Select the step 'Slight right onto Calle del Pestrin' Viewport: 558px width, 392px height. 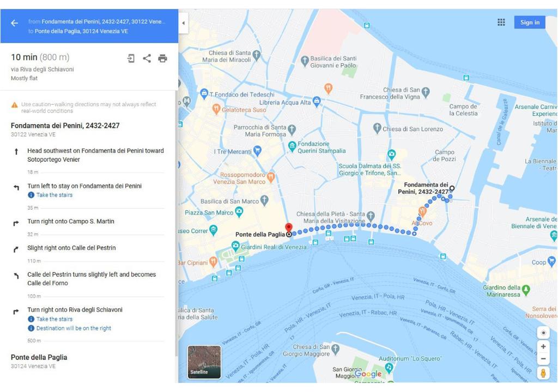coord(71,248)
